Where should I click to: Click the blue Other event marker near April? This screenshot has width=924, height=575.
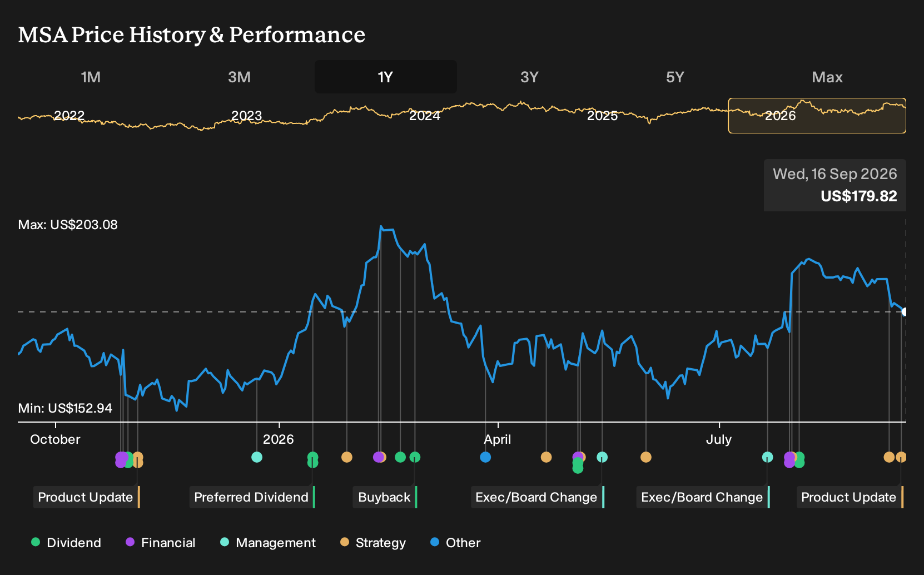click(x=485, y=457)
